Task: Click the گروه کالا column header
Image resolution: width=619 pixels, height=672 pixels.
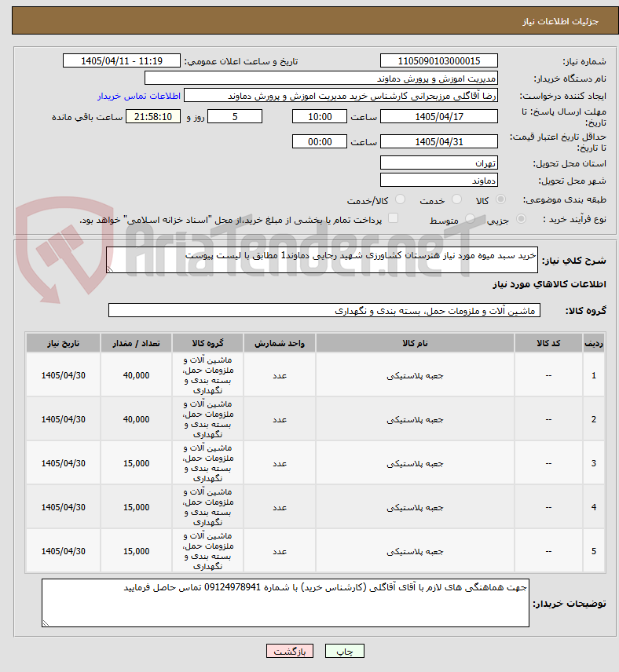Action: [207, 343]
